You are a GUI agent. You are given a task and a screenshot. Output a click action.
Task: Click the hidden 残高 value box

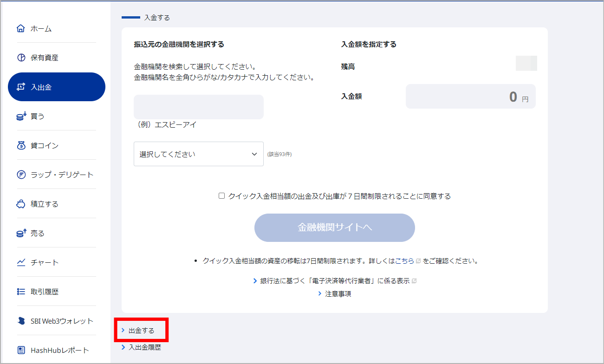click(x=526, y=63)
